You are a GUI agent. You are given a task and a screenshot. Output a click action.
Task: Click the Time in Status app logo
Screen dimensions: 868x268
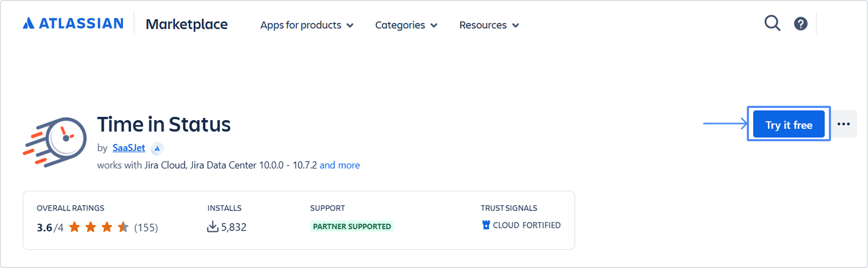point(55,141)
